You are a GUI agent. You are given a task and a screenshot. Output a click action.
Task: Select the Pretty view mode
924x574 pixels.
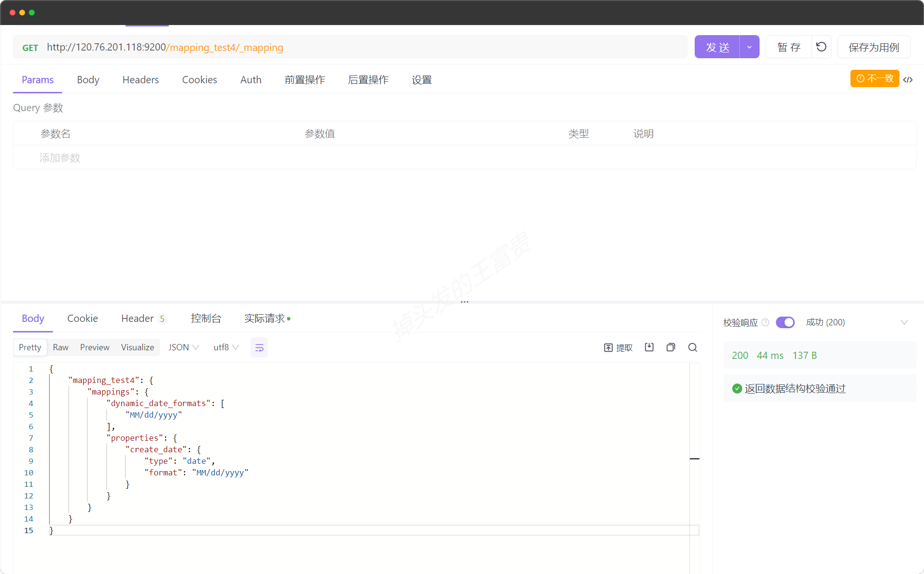point(30,347)
